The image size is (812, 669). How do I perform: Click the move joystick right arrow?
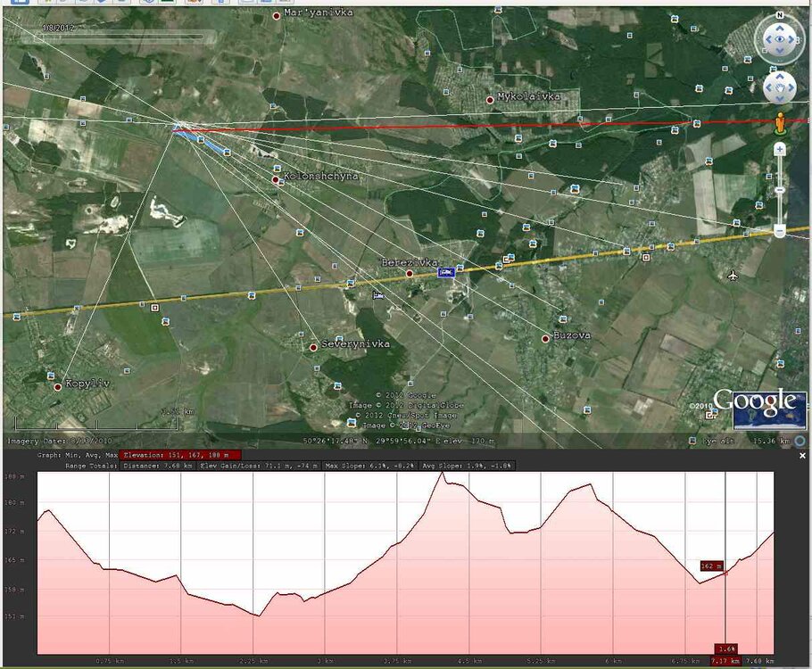click(x=791, y=87)
